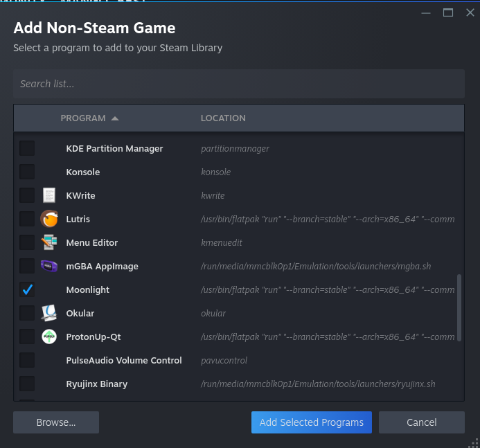480x448 pixels.
Task: Click the Menu Editor icon
Action: click(48, 242)
